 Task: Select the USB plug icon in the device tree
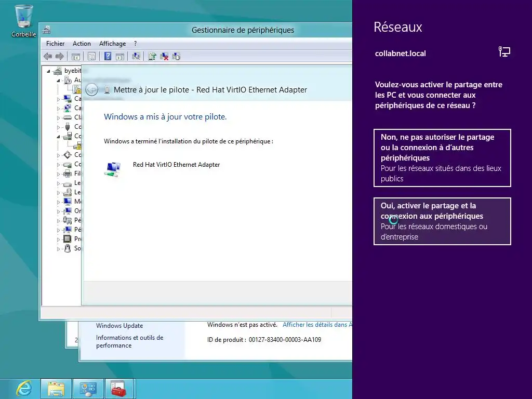(x=68, y=127)
